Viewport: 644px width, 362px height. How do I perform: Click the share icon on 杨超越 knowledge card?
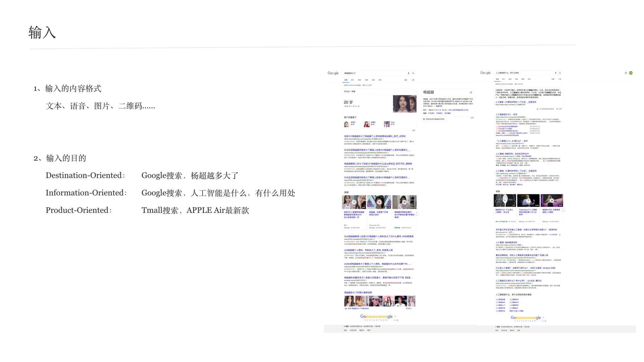tap(471, 93)
